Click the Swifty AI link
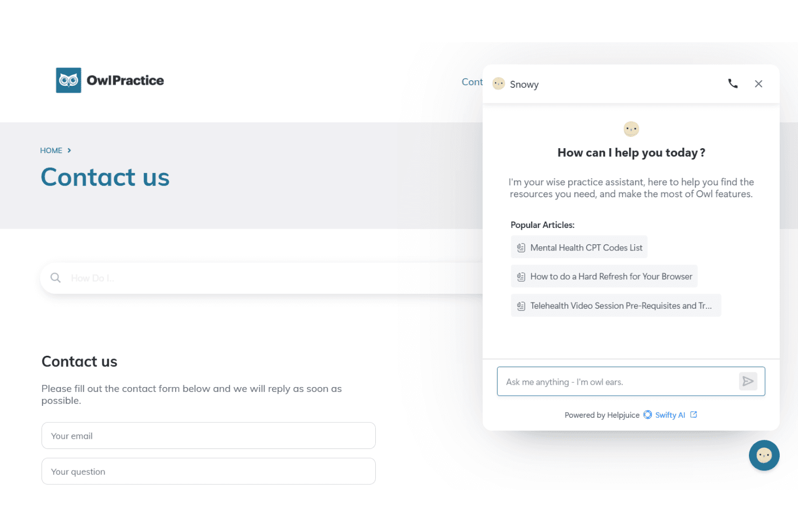 [x=670, y=415]
